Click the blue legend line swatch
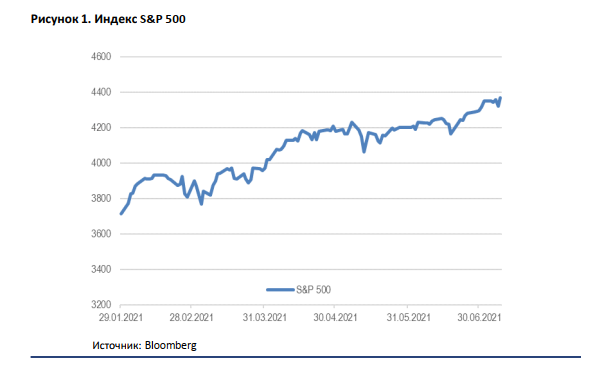Image resolution: width=598 pixels, height=382 pixels. tap(280, 290)
